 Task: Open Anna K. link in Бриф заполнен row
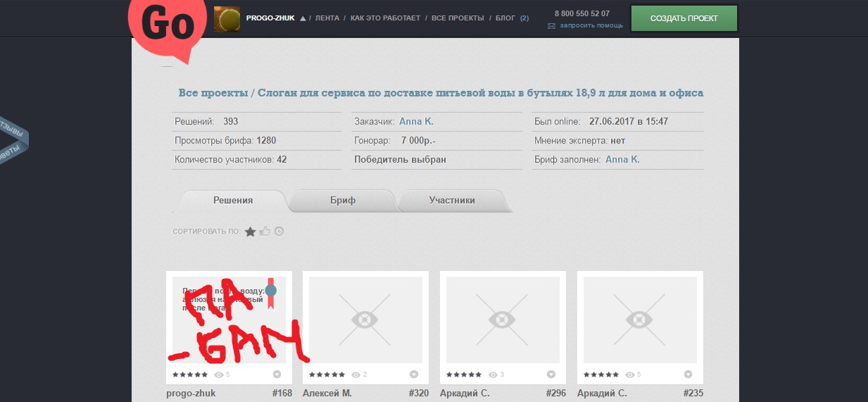coord(622,160)
